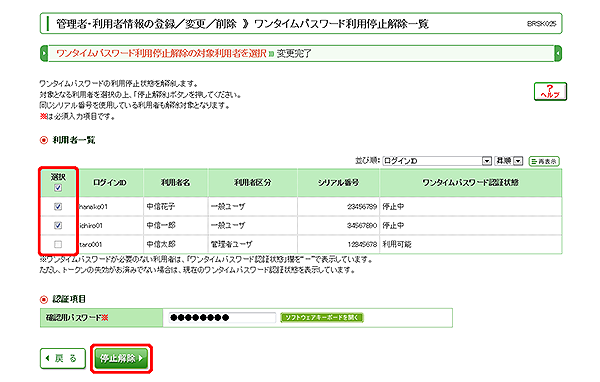Screen dimensions: 600x382
Task: Uncheck the checkbox for user 中信一郎
Action: [58, 225]
